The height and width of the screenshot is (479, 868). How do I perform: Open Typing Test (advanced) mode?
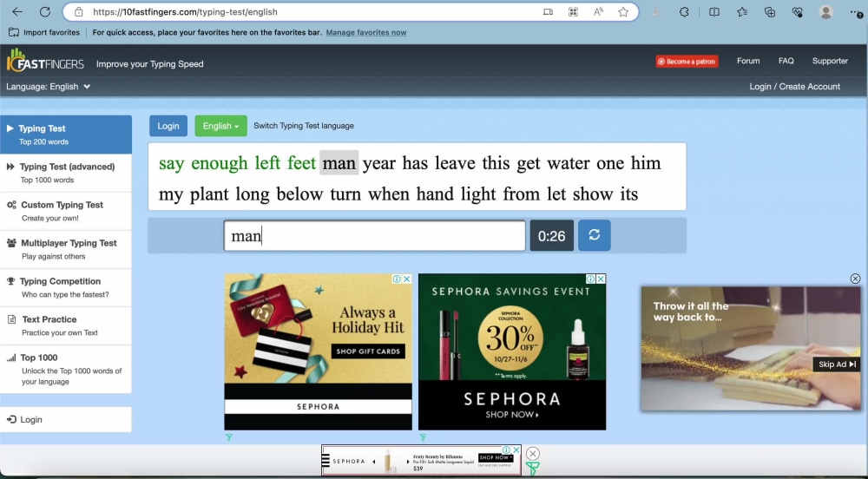point(66,173)
